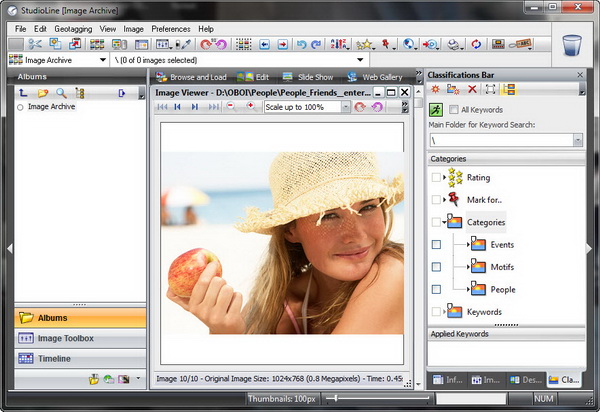This screenshot has height=412, width=600.
Task: Select the Image Archive radio button in Albums
Action: pos(20,107)
